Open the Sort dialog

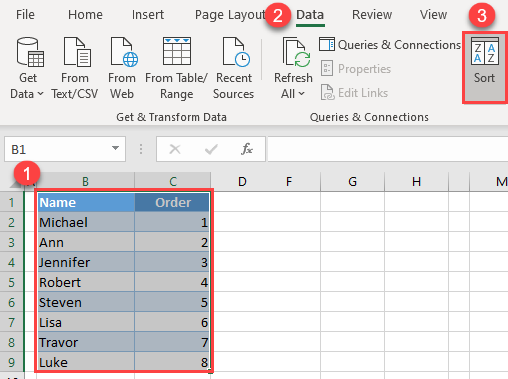click(485, 67)
